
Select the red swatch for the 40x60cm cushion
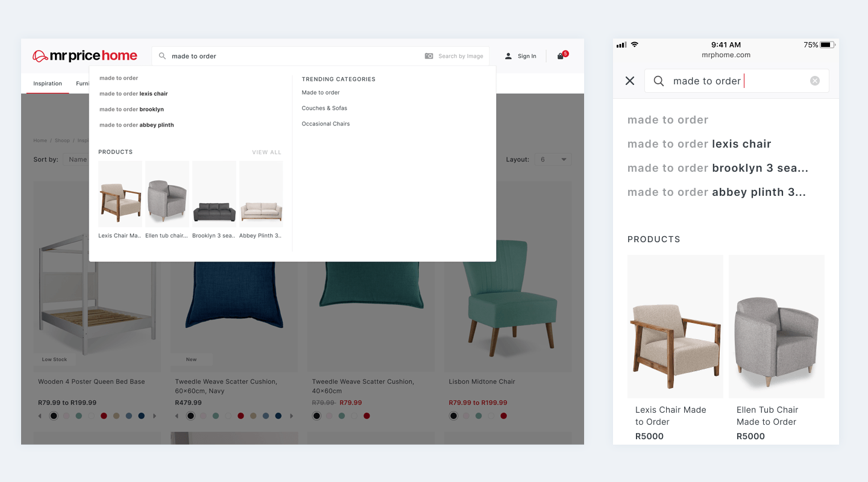pos(367,416)
